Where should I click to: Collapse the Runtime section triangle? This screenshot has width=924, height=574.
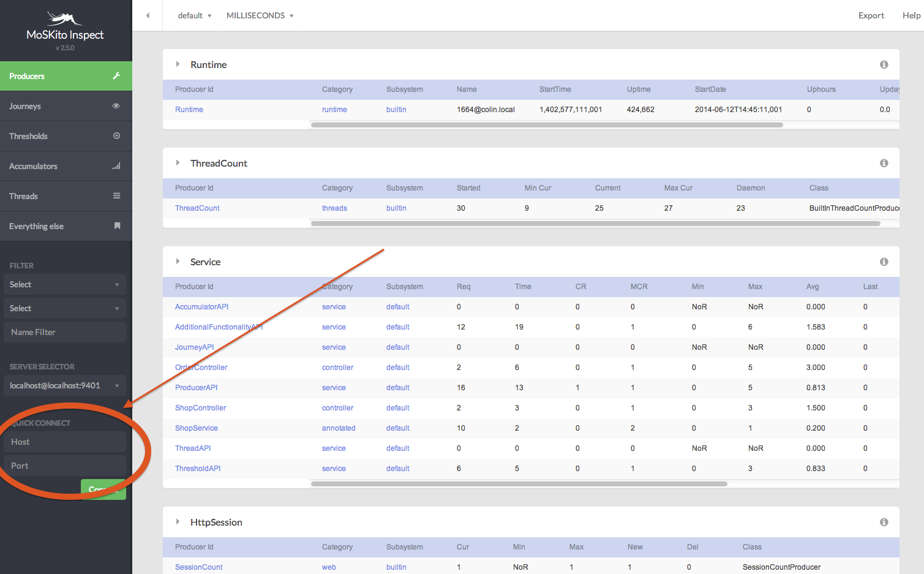coord(178,64)
